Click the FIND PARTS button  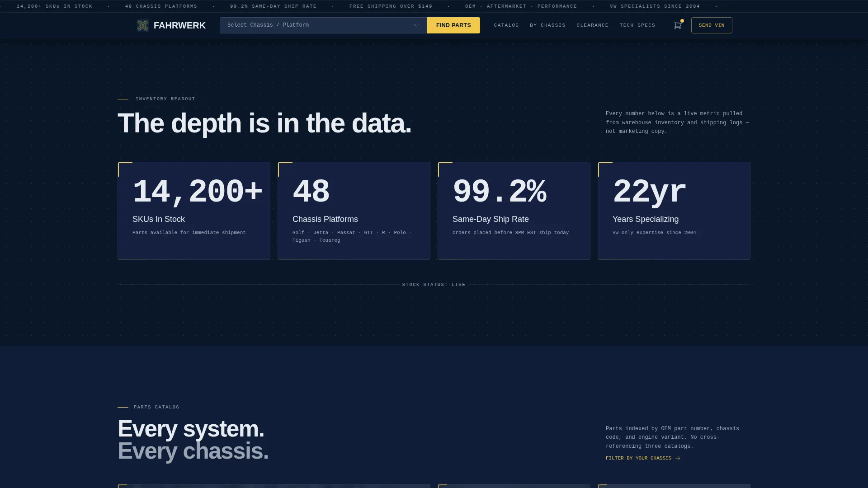tap(453, 25)
